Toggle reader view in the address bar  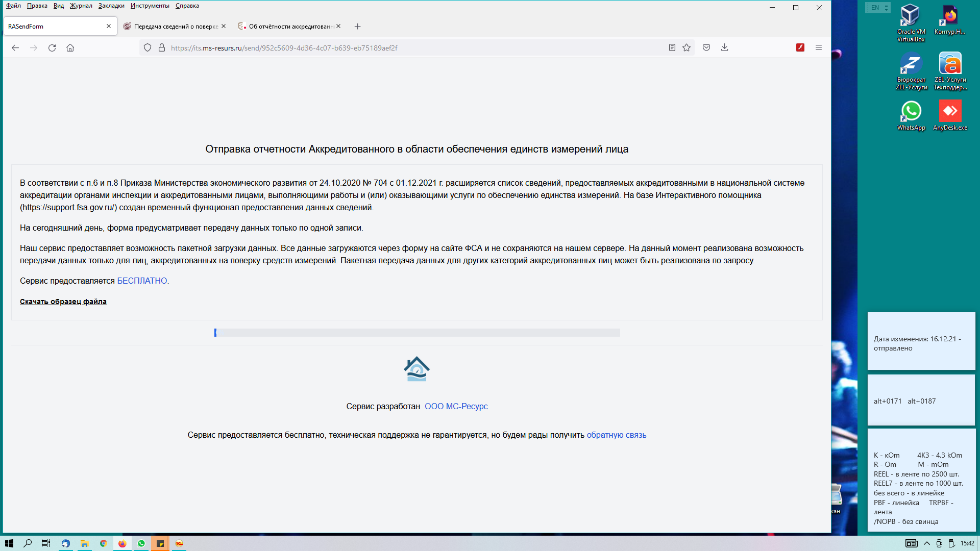(x=672, y=48)
